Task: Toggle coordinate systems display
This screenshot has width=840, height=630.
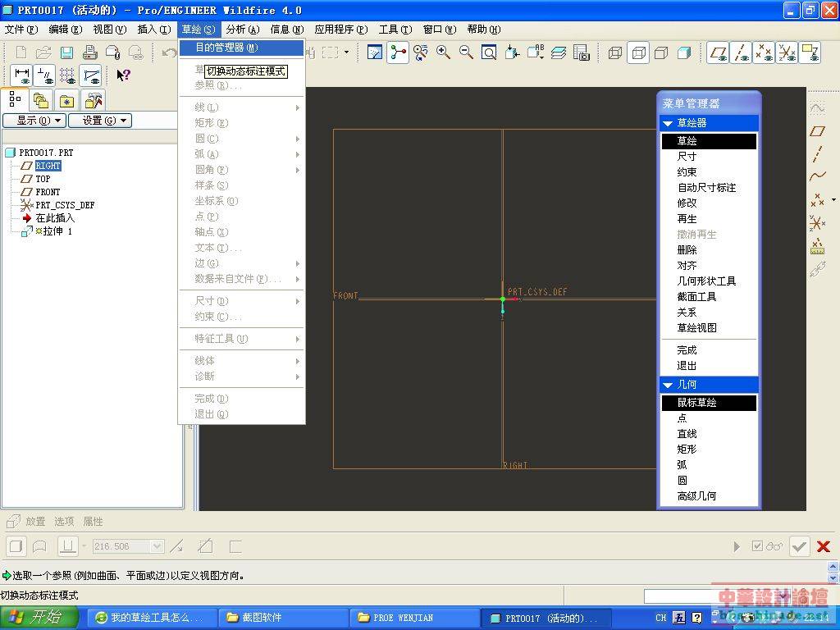Action: tap(787, 52)
